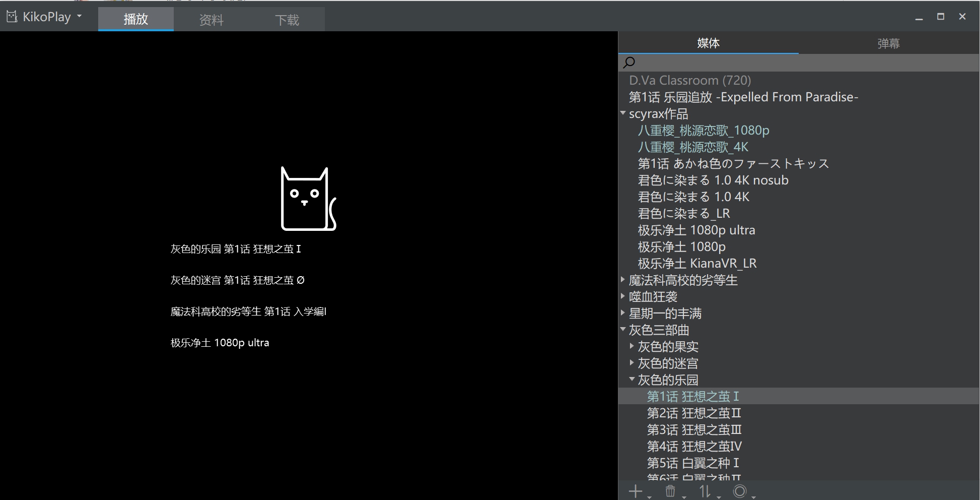Open recent 魔法科高校的劣等生 第1话 入学編I
The height and width of the screenshot is (500, 980).
248,311
